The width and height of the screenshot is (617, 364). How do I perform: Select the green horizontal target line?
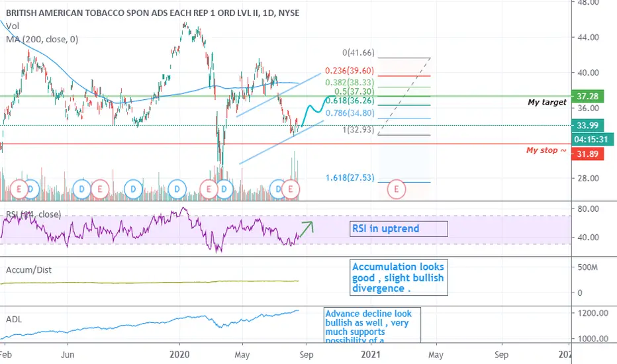click(285, 96)
